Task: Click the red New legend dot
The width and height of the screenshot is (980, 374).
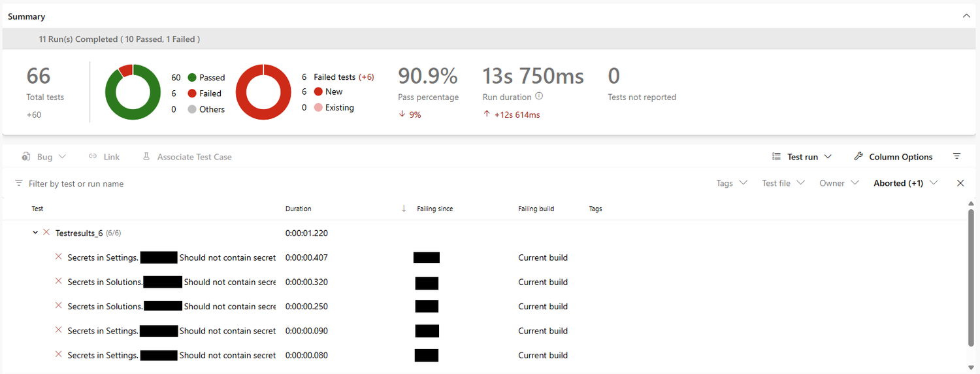Action: point(318,92)
